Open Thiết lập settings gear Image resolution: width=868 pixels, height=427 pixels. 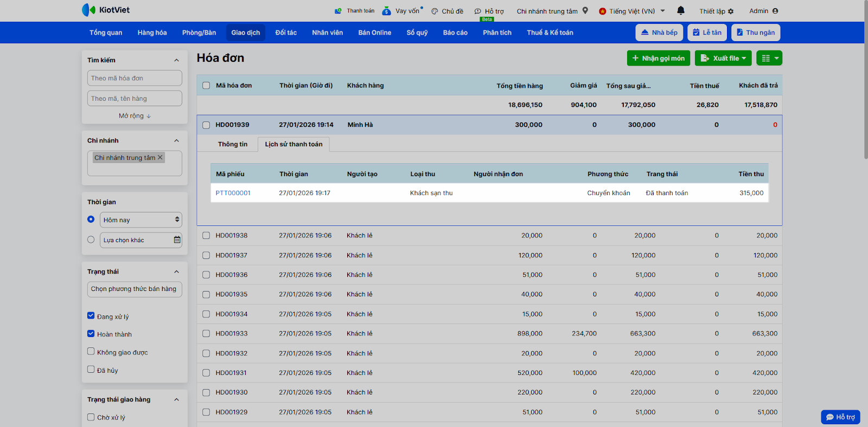[x=731, y=11]
